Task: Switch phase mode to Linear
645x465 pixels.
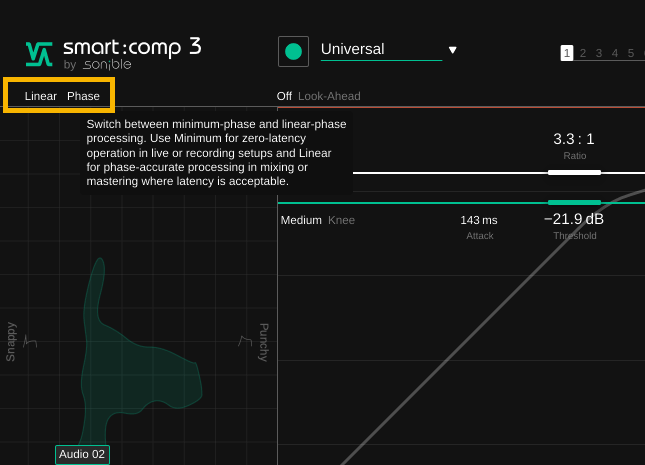Action: click(41, 96)
